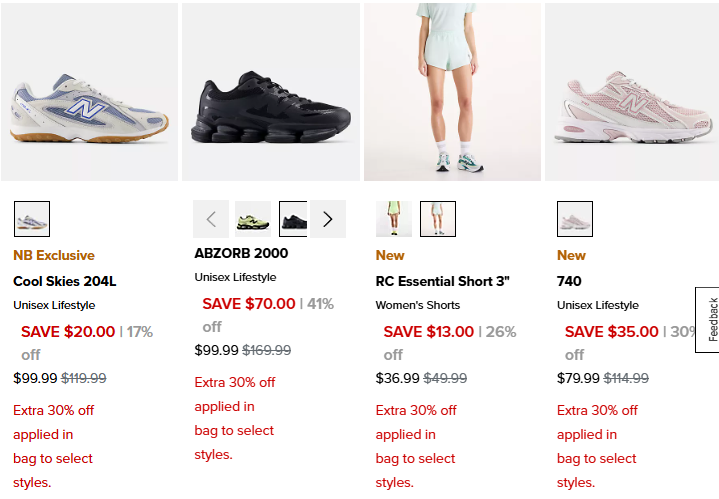The width and height of the screenshot is (719, 499).
Task: Choose the mint RC Essential Short color thumbnail
Action: tap(438, 219)
